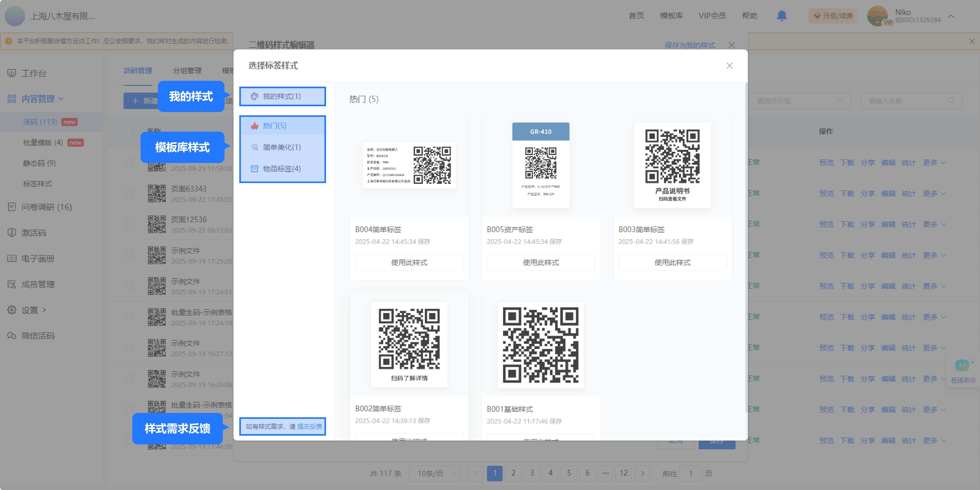This screenshot has height=490, width=980.
Task: Open the 工作台 sidebar icon
Action: (12, 73)
